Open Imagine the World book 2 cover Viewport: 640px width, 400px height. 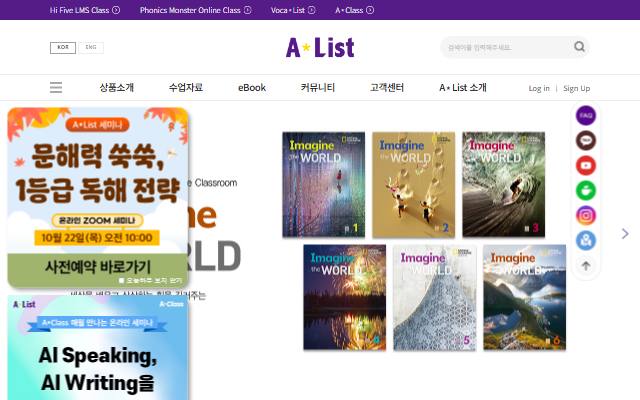[413, 184]
